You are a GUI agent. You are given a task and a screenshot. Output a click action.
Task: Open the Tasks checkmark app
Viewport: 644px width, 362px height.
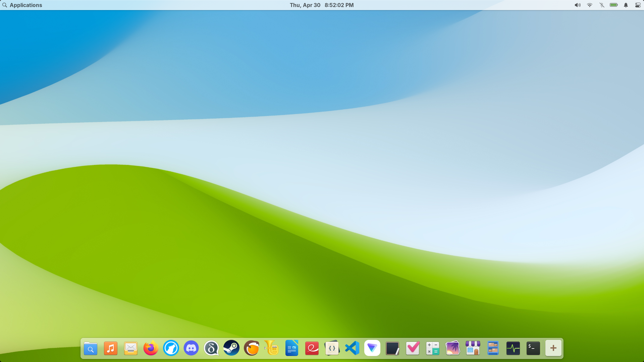pyautogui.click(x=413, y=348)
